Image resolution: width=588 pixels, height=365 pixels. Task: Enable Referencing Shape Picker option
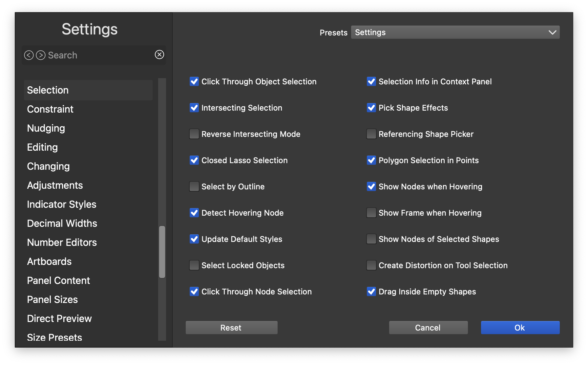[x=371, y=134]
